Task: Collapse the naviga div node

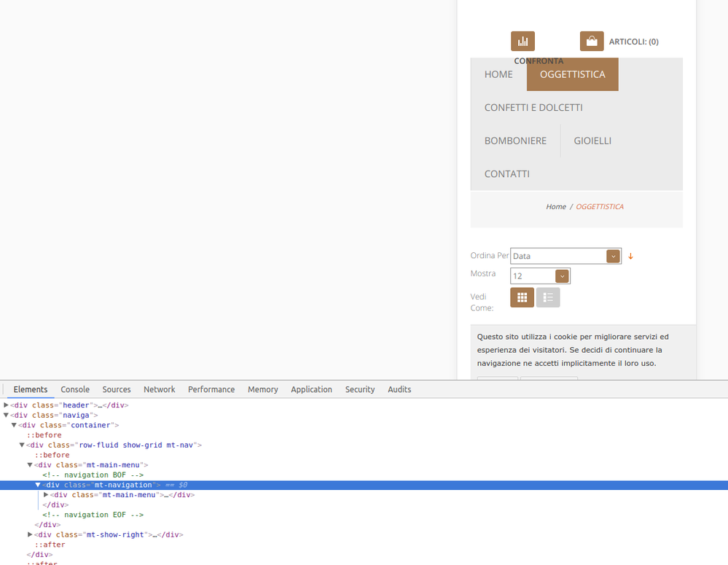Action: [x=7, y=416]
